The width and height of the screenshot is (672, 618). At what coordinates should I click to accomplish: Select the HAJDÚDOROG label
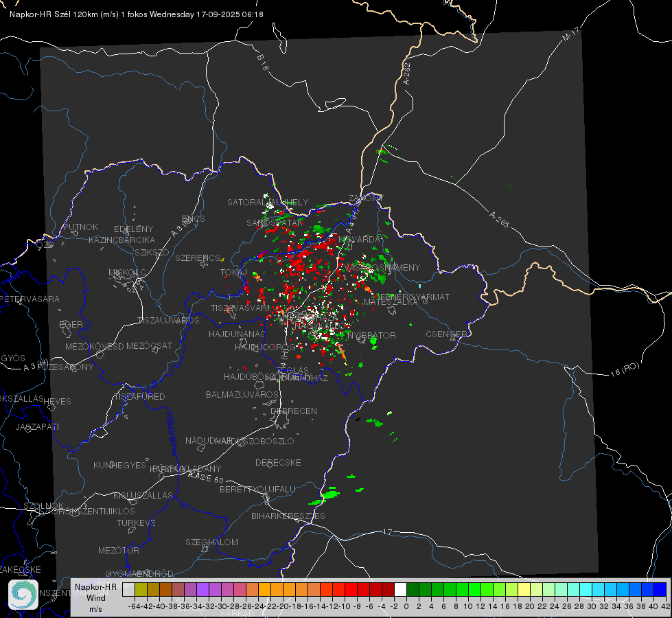265,347
